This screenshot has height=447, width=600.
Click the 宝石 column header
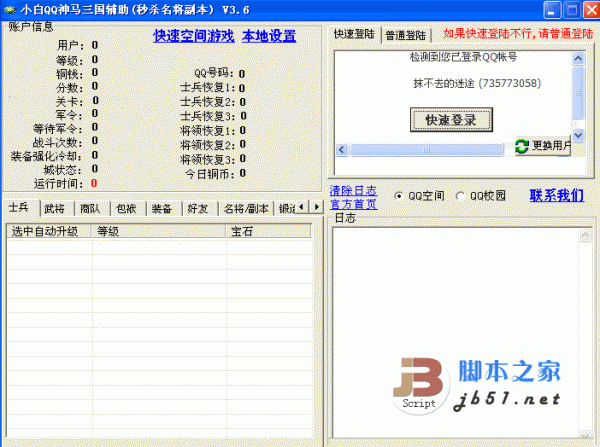point(268,231)
